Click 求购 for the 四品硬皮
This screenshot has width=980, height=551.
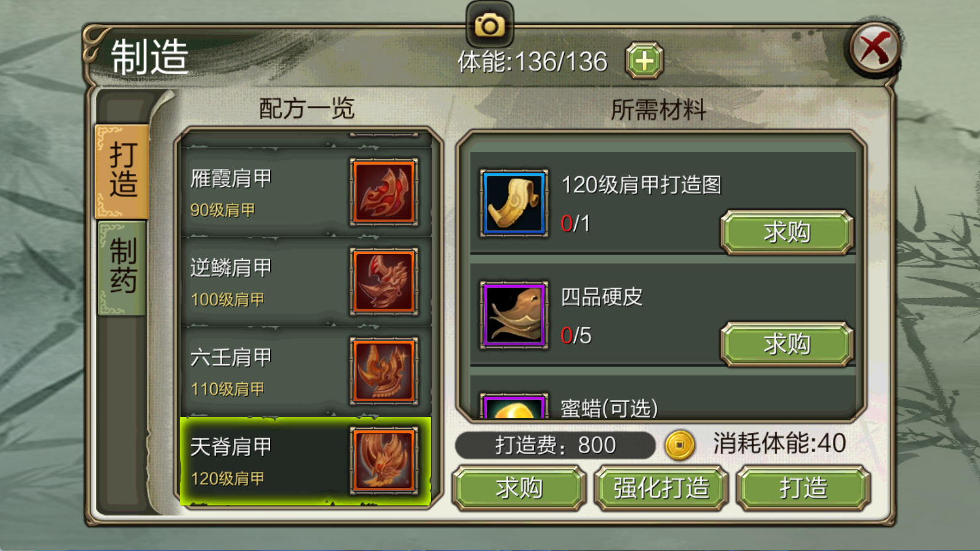(x=787, y=344)
